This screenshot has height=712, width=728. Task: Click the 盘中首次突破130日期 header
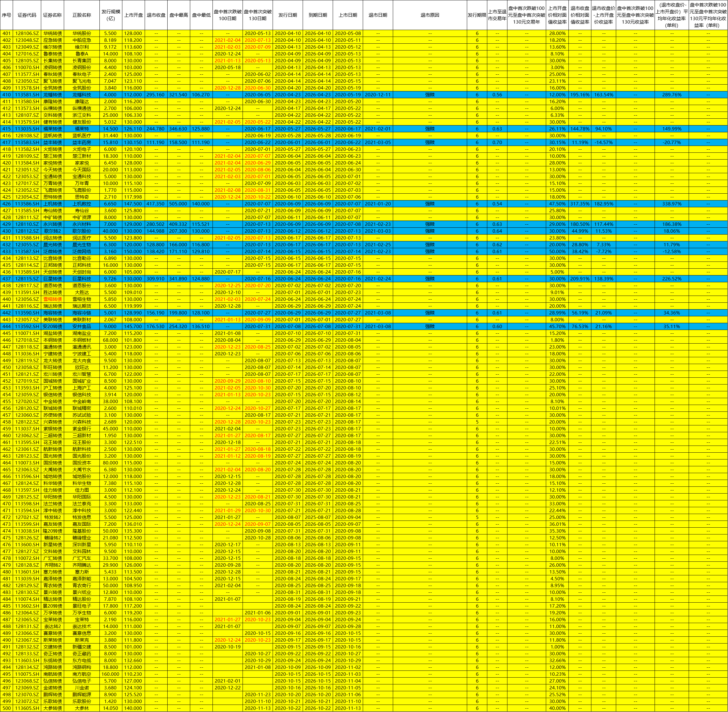[258, 15]
